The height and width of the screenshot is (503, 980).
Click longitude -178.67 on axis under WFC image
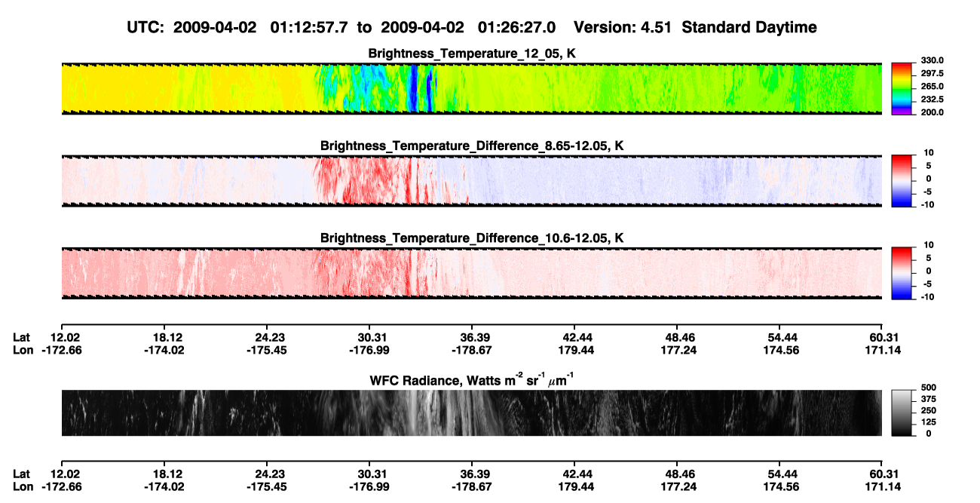click(x=472, y=486)
